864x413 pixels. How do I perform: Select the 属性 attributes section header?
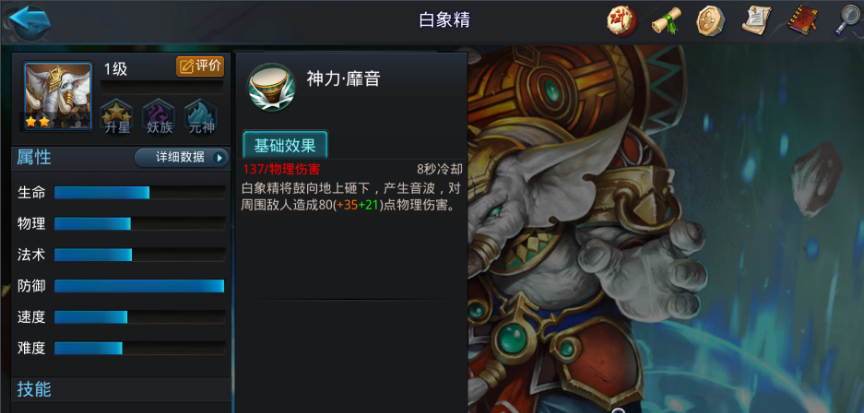[x=34, y=157]
